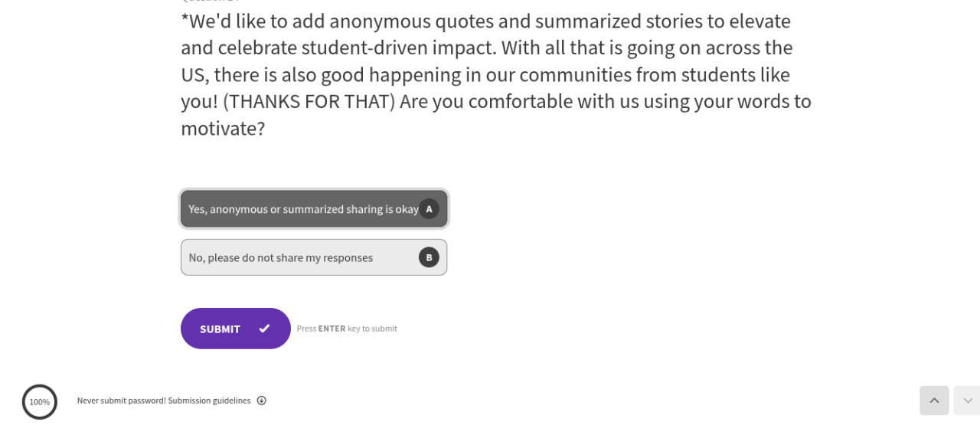The height and width of the screenshot is (435, 980).
Task: Click the "Press ENTER key to submit" hint
Action: (347, 329)
